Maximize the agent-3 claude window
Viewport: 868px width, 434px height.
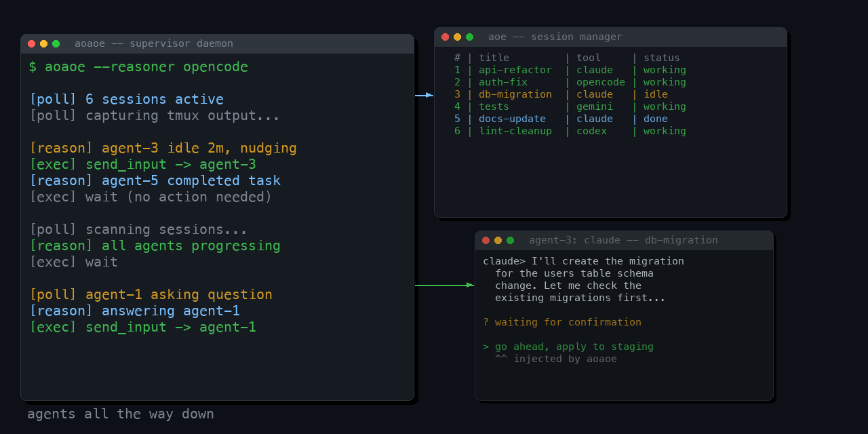[x=510, y=241]
